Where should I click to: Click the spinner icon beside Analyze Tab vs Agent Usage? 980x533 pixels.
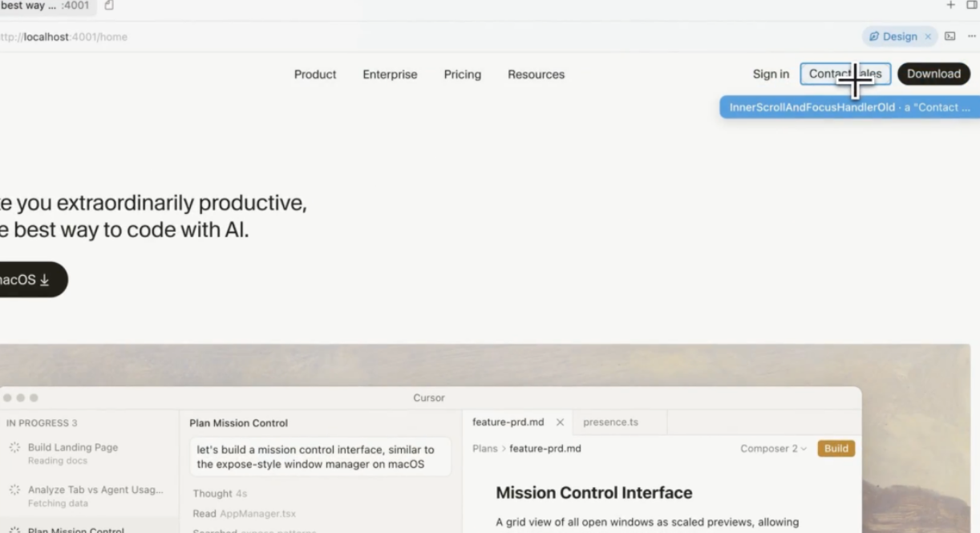point(14,490)
